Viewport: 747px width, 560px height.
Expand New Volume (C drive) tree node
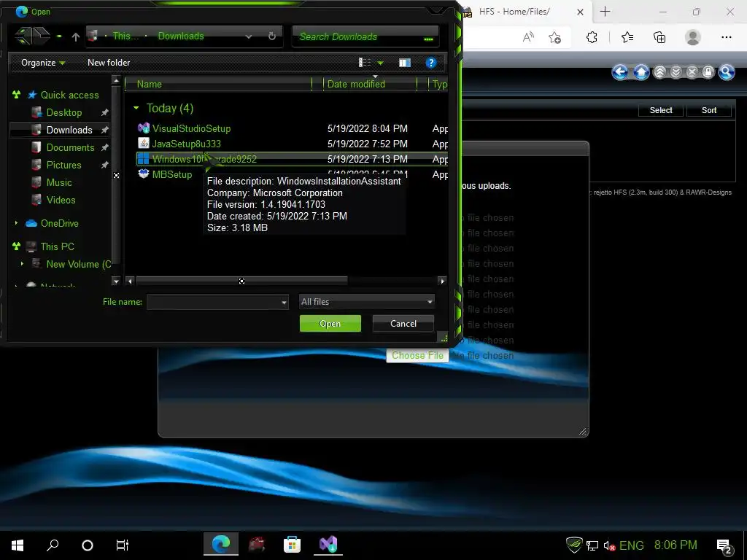coord(22,263)
